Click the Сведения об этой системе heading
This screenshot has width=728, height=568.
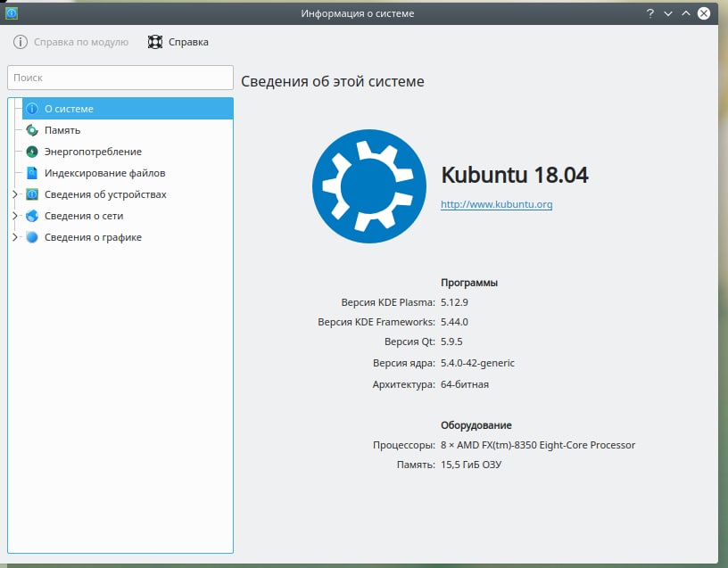pos(333,81)
